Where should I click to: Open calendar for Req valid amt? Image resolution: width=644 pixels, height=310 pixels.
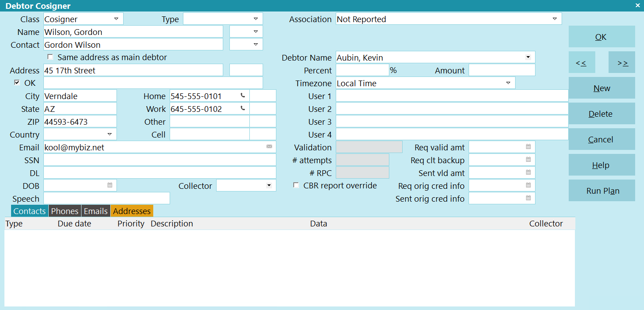[528, 147]
